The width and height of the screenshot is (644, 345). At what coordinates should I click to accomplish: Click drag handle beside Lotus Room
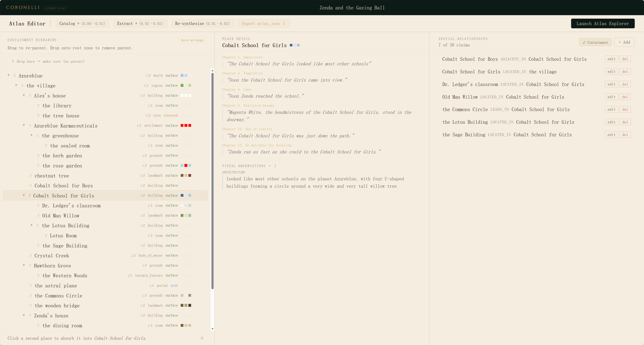46,235
